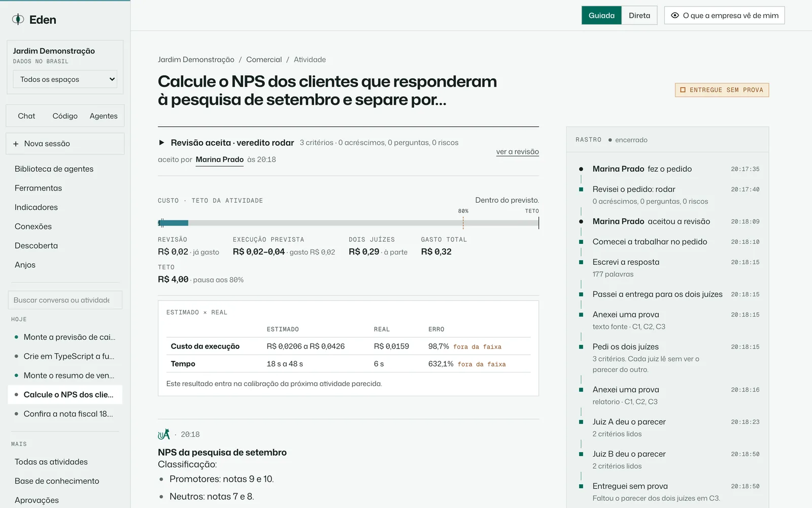Follow the ver a revisão link
812x508 pixels.
(x=517, y=152)
